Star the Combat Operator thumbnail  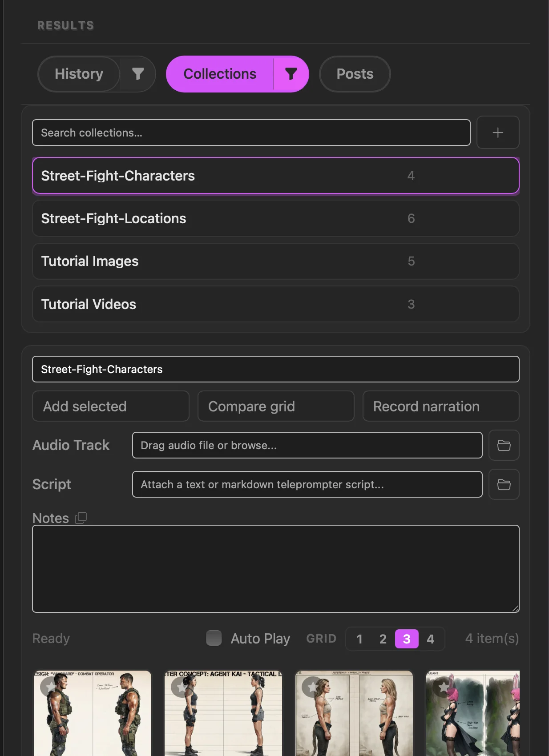pyautogui.click(x=50, y=687)
